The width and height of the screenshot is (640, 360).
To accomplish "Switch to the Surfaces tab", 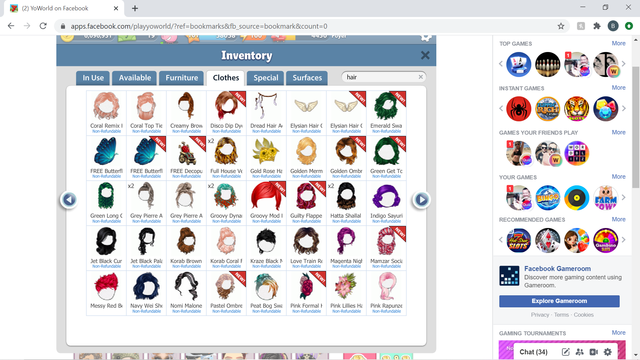I will point(307,78).
